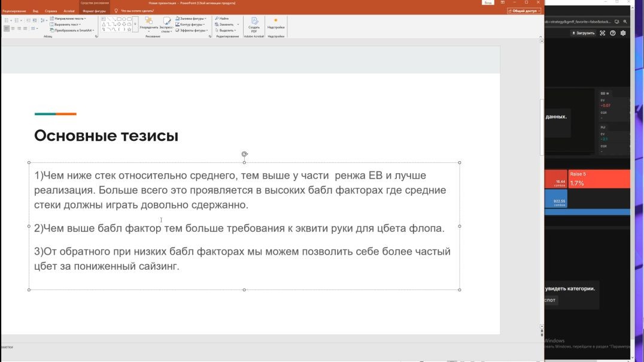644x362 pixels.
Task: Click the Notes (Заметки) pane label
Action: (7, 347)
